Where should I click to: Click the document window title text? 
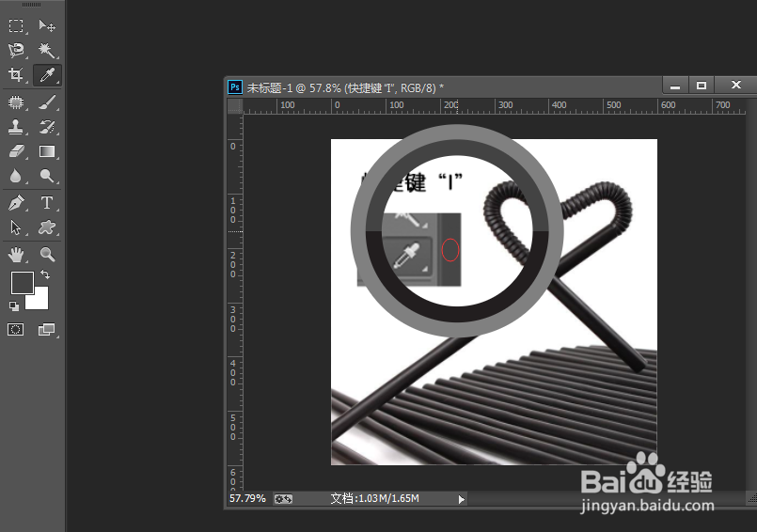345,87
